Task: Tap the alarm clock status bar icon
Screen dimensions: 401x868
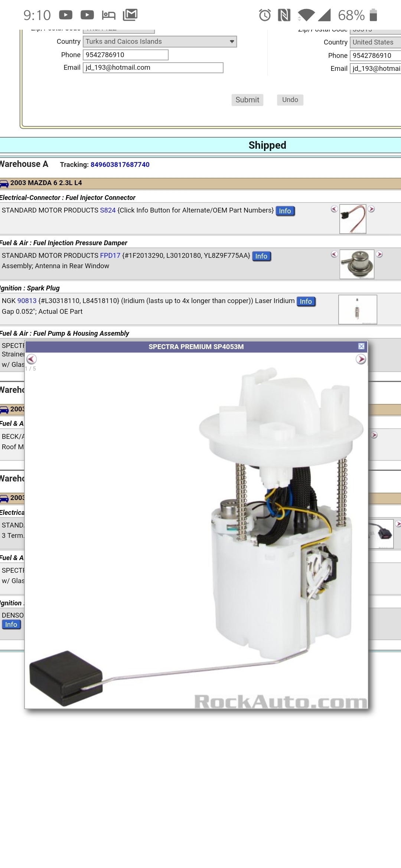Action: [265, 15]
